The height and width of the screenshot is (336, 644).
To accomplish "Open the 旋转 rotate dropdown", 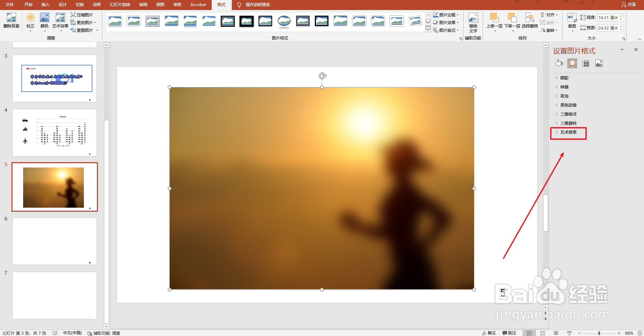I will click(x=549, y=30).
